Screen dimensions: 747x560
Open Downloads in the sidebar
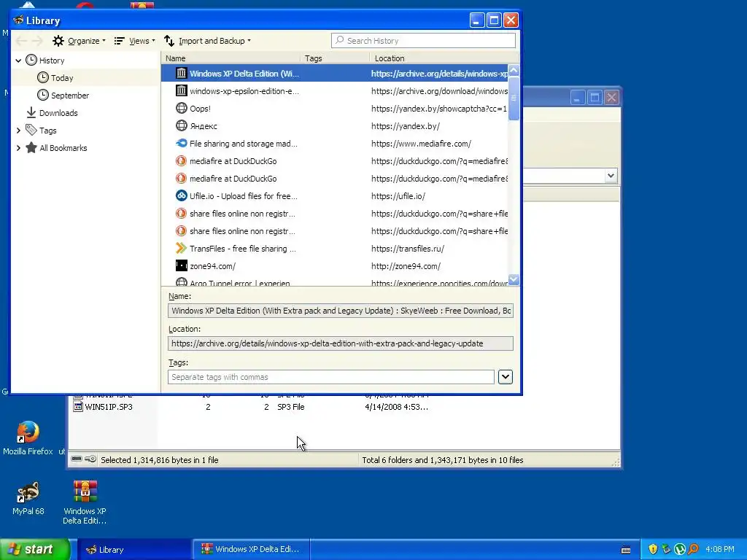coord(58,113)
